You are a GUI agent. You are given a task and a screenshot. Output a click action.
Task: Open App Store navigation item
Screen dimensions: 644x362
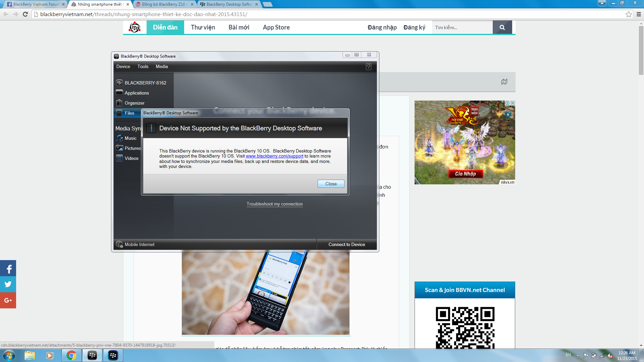tap(276, 27)
